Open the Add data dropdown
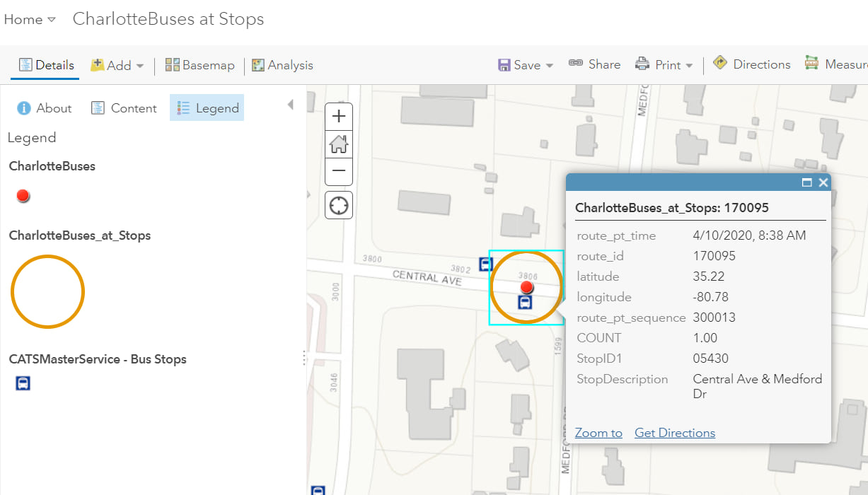The image size is (868, 495). 117,65
